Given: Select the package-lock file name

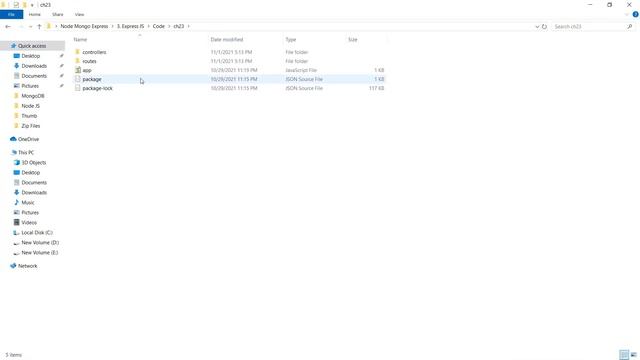Looking at the screenshot, I should click(98, 88).
